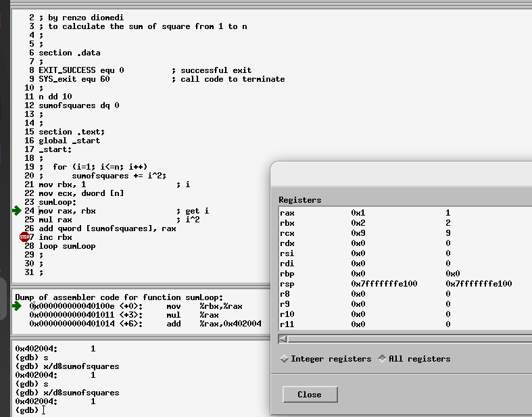Click the rsp hex value 0x7fffffffe100
Screen dimensions: 532x417
pos(384,284)
